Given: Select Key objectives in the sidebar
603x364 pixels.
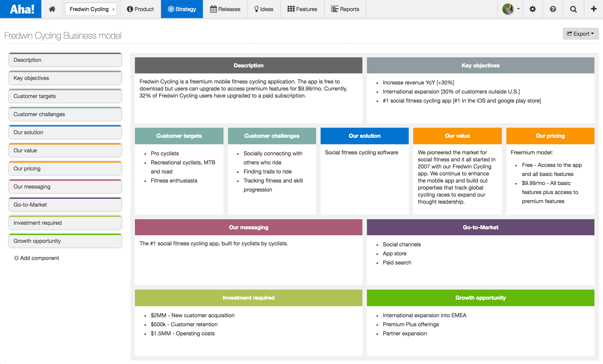Looking at the screenshot, I should point(65,78).
